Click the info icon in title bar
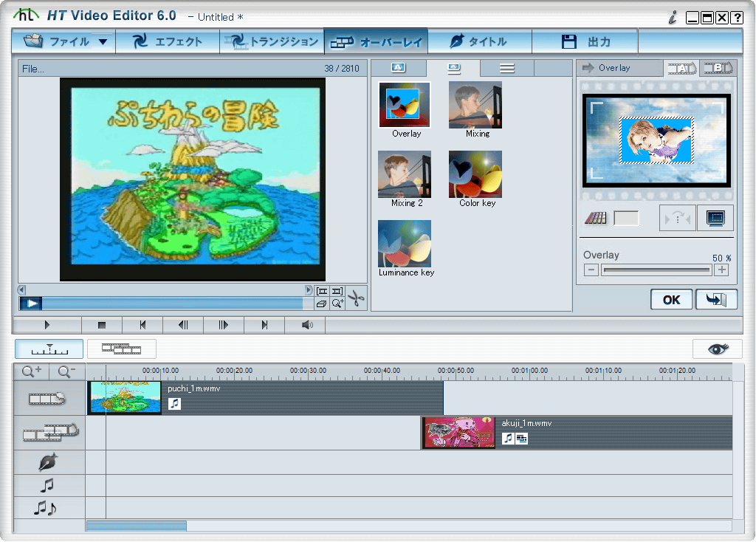Image resolution: width=756 pixels, height=542 pixels. click(x=673, y=18)
